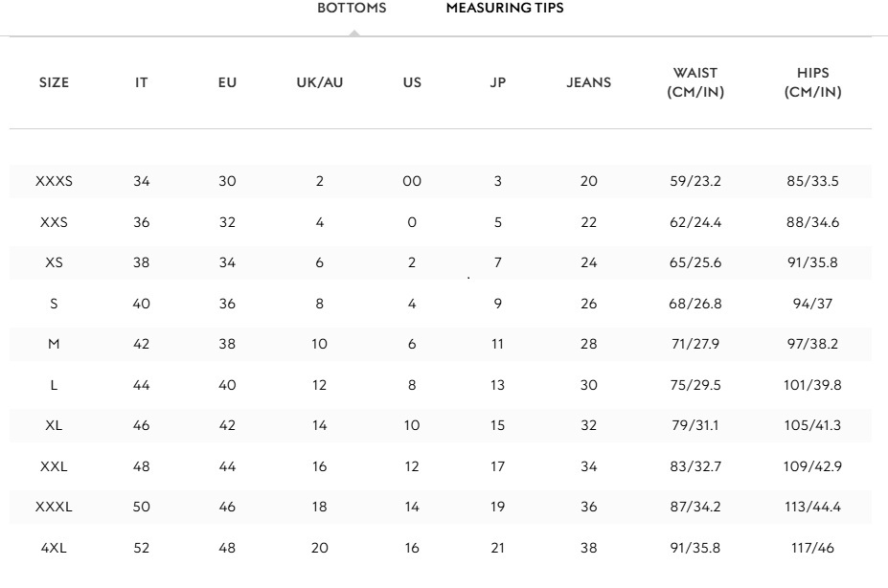Click the waist value 71/27.9
This screenshot has width=888, height=588.
click(694, 345)
